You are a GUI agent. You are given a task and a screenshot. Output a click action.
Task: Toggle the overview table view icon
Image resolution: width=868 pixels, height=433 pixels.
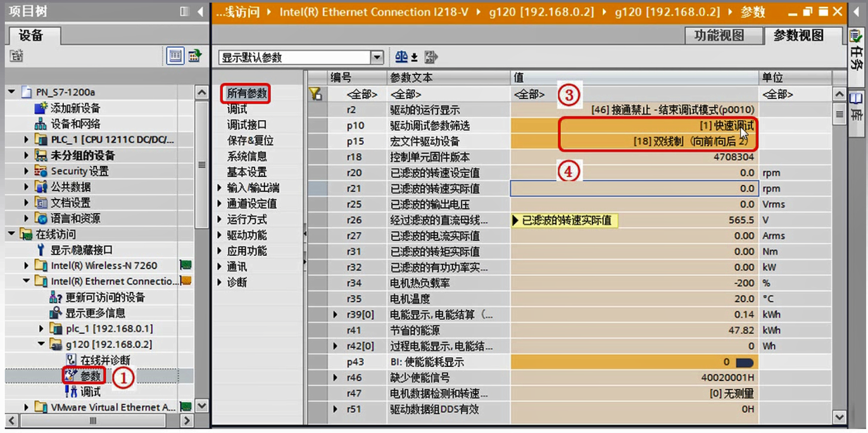tap(175, 56)
